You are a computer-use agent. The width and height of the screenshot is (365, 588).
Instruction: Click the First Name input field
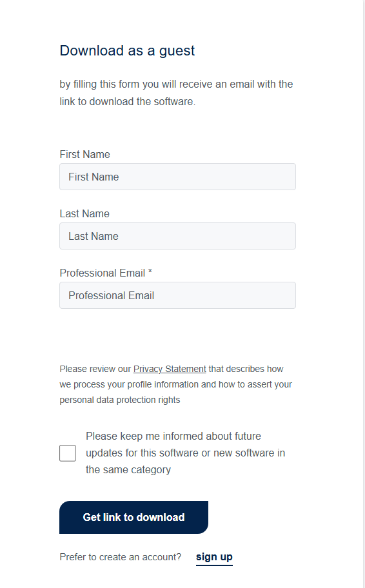coord(177,177)
